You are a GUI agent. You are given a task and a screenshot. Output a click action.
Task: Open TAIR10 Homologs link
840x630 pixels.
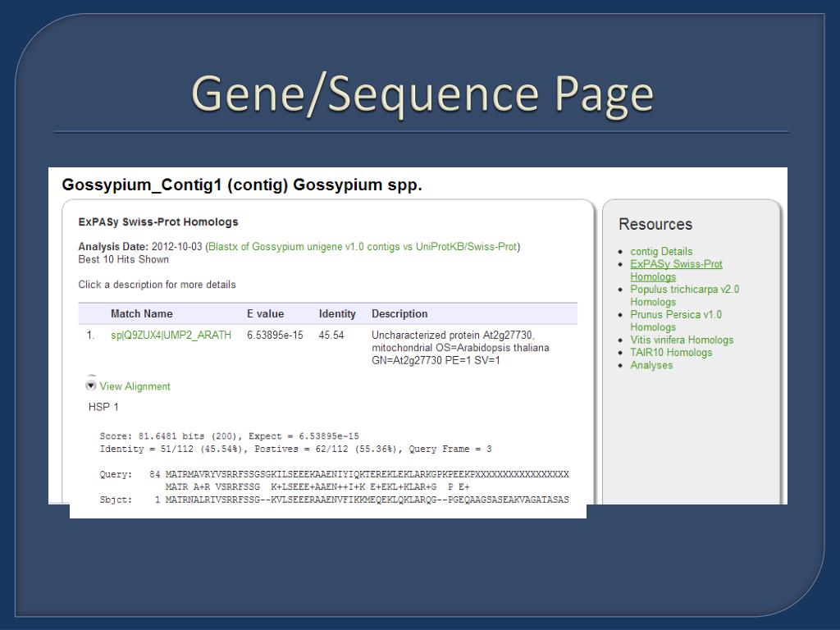(671, 352)
